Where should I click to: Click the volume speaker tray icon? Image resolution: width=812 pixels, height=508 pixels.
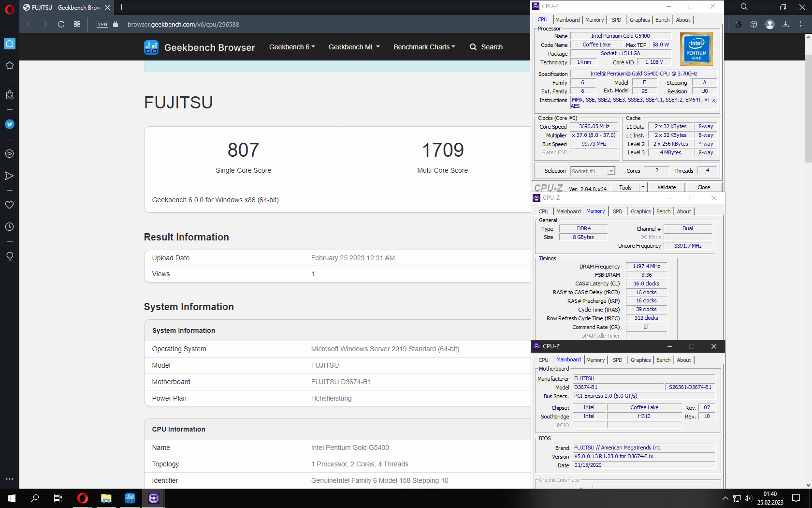[748, 498]
